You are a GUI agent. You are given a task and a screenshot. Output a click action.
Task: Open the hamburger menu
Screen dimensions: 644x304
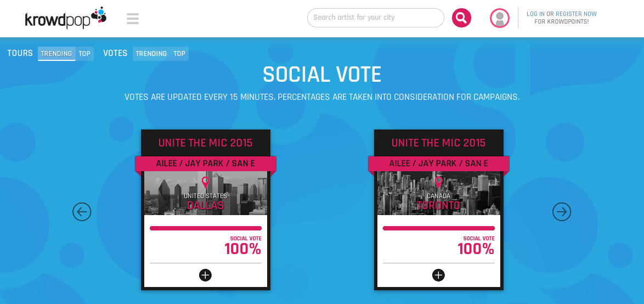(x=133, y=19)
